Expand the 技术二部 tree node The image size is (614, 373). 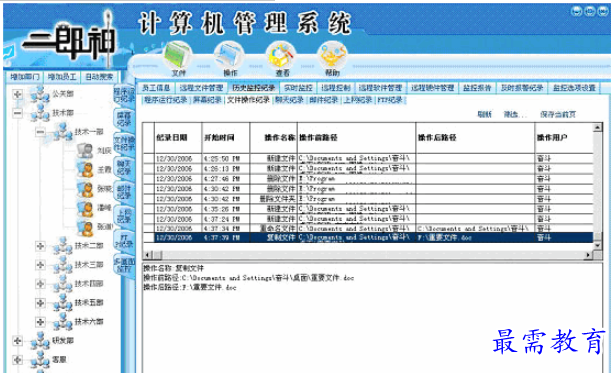(40, 246)
